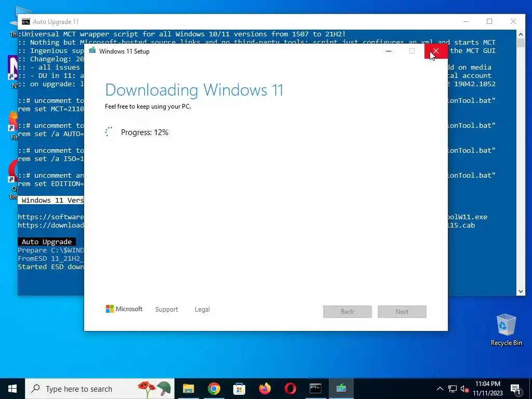Click the search magnifier icon in taskbar
This screenshot has height=399, width=532.
click(35, 389)
